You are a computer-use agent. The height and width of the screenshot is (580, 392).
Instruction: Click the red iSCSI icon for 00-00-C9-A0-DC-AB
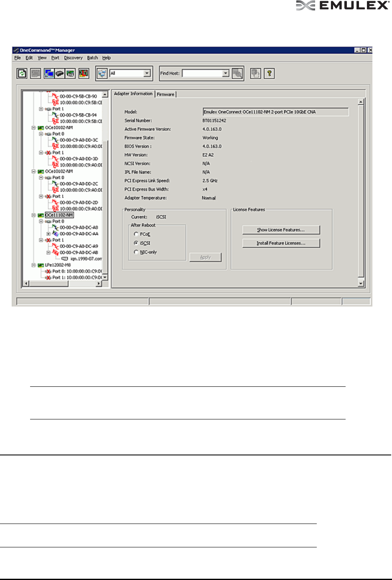point(55,253)
